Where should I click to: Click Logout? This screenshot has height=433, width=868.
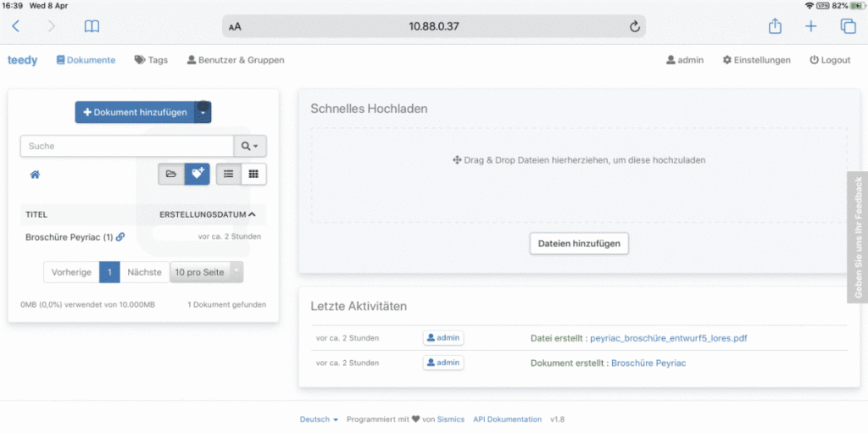tap(830, 60)
